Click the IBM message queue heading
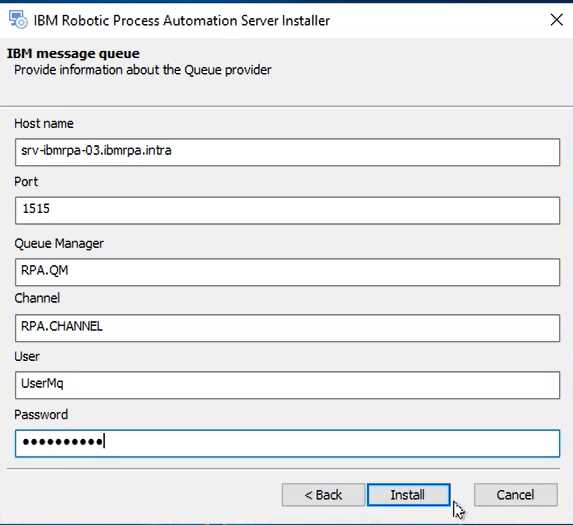The width and height of the screenshot is (573, 525). (73, 53)
